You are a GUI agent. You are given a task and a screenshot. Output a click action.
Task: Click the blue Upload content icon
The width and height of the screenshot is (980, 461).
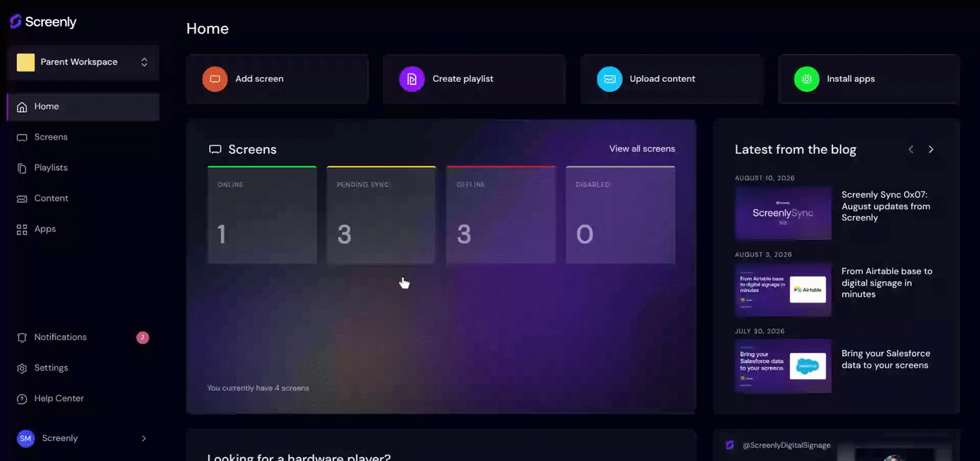point(609,79)
